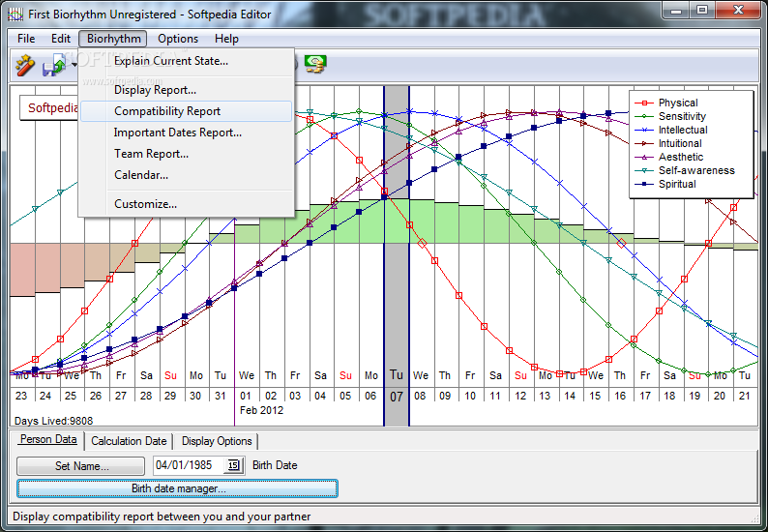Maximize the First Biorhythm window
The height and width of the screenshot is (532, 768).
coord(702,10)
